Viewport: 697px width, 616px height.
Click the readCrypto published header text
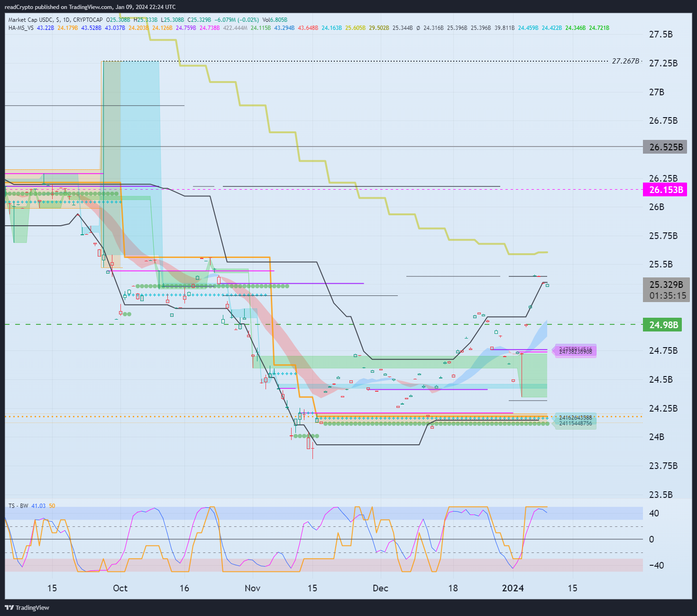[x=90, y=7]
